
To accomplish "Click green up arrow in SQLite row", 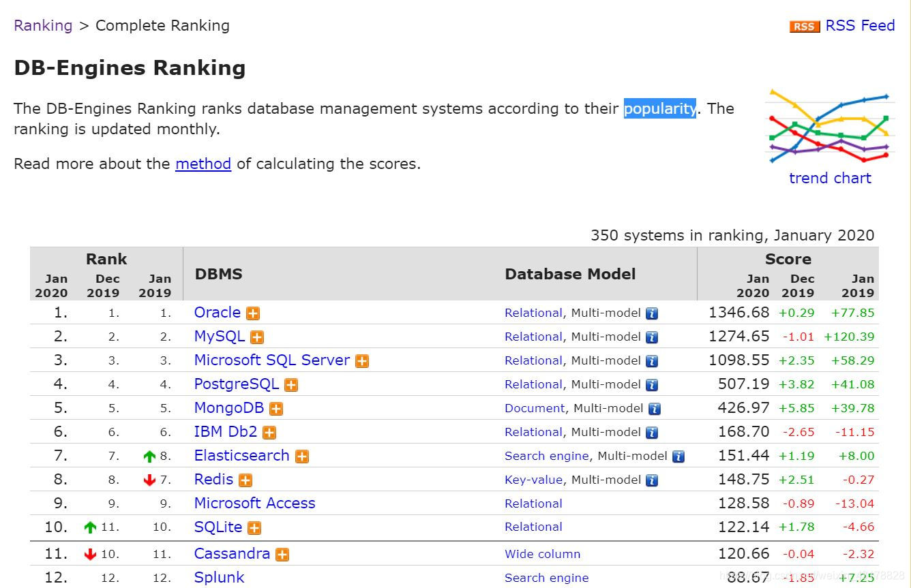I will pyautogui.click(x=91, y=527).
